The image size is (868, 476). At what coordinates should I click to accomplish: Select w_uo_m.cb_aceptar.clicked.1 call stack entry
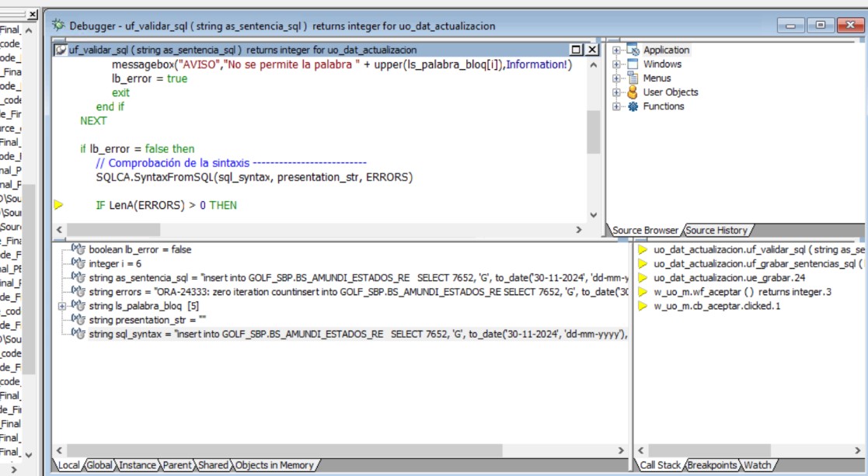tap(716, 306)
